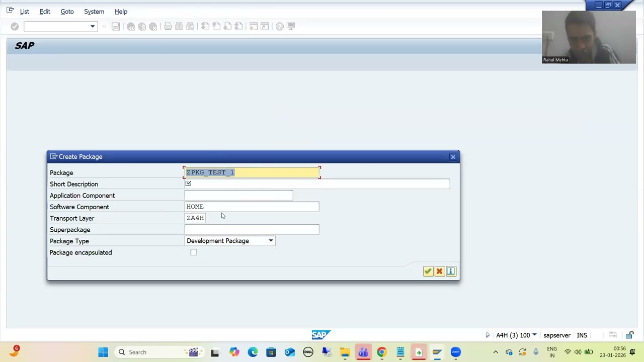Click the Superpackage input field
This screenshot has height=362, width=644.
[252, 230]
